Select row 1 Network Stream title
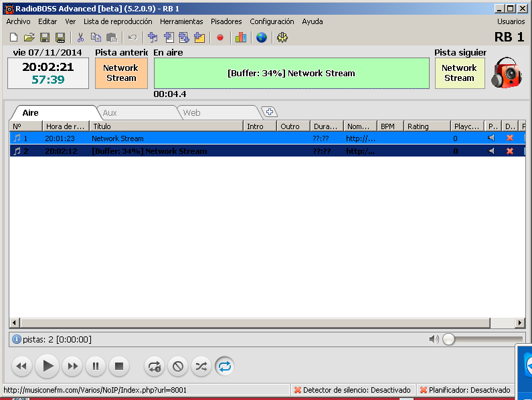This screenshot has height=400, width=532. [x=117, y=138]
